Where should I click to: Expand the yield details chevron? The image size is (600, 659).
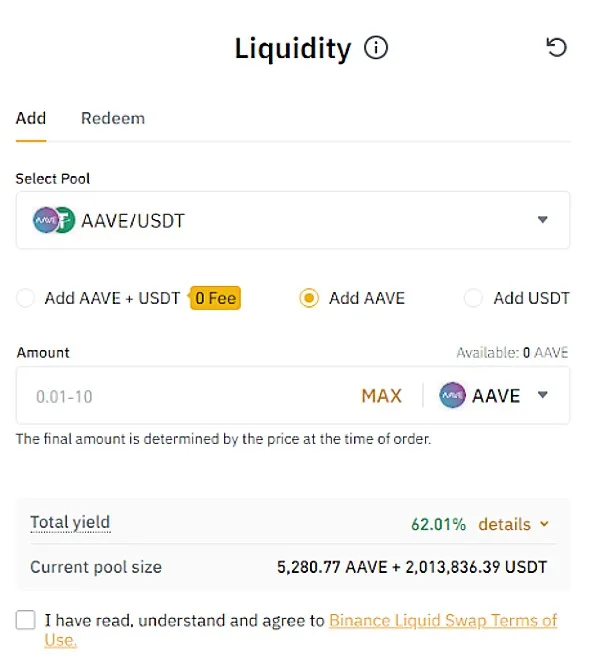(x=544, y=524)
